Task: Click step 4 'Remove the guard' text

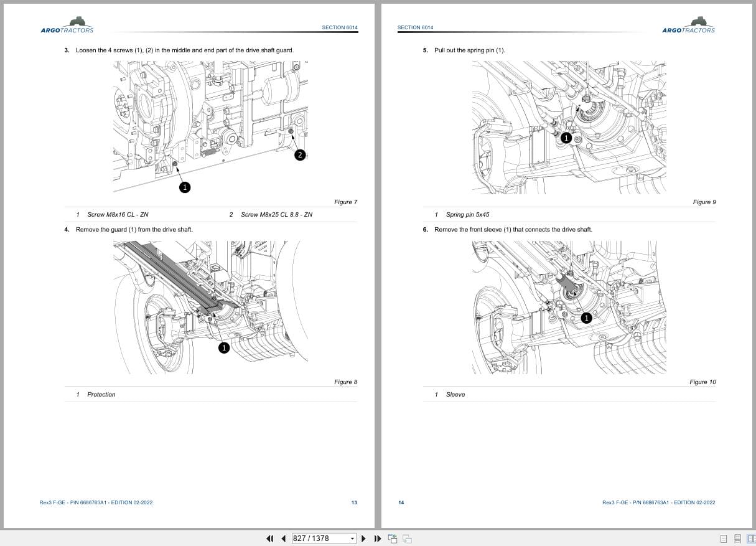Action: tap(134, 230)
